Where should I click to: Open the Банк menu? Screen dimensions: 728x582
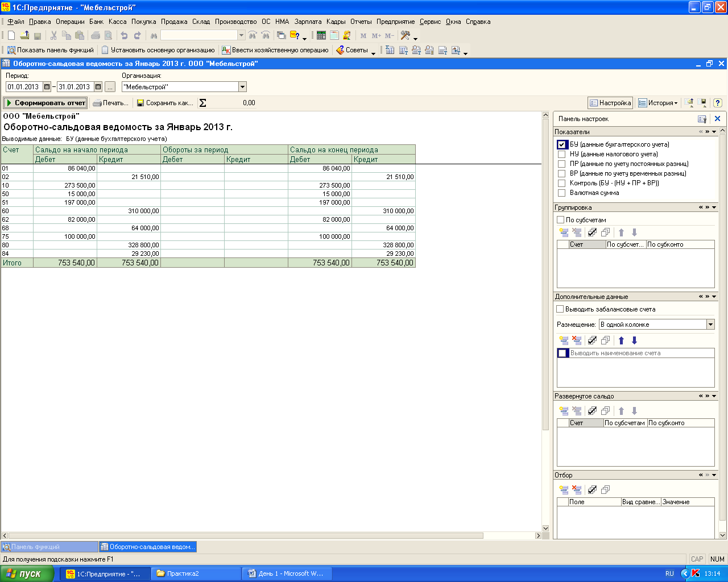pos(96,22)
